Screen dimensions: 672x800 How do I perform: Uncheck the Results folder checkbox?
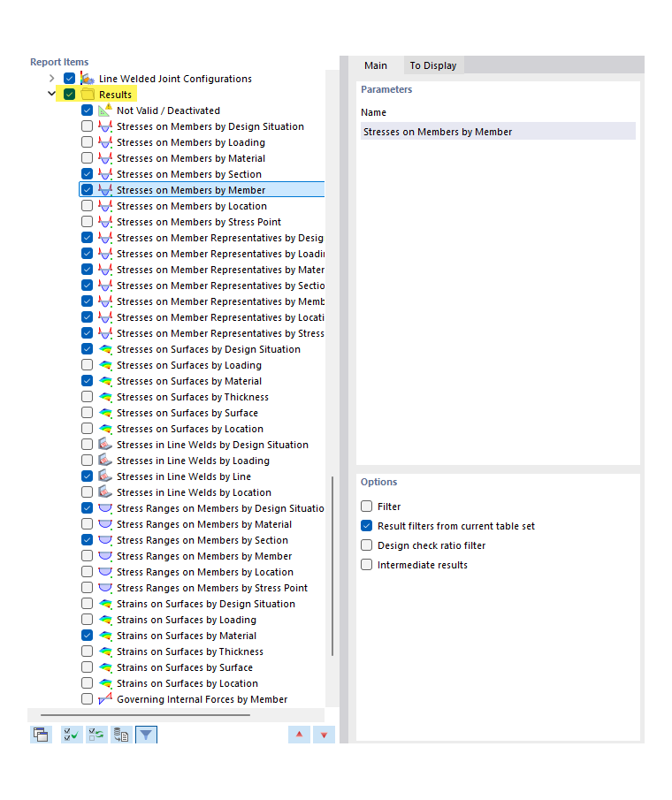coord(69,95)
